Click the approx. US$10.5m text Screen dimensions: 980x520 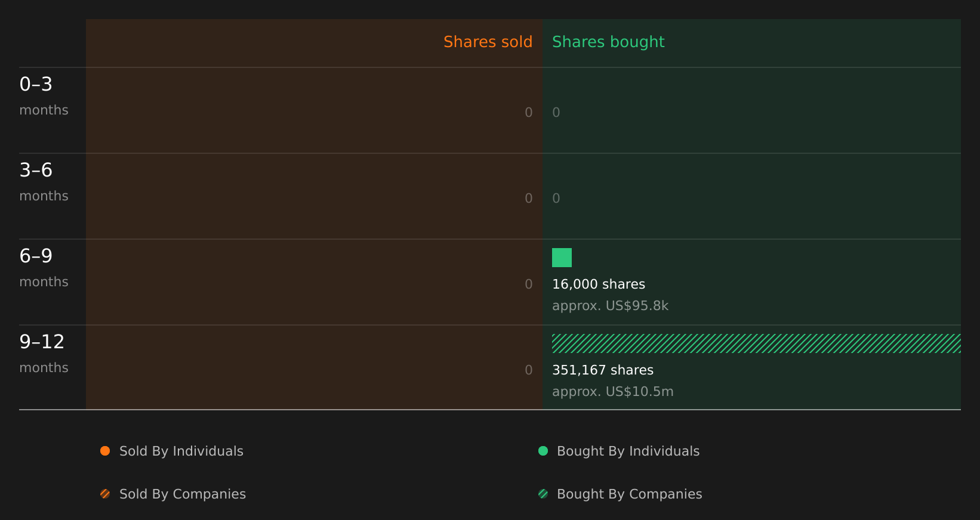[613, 392]
